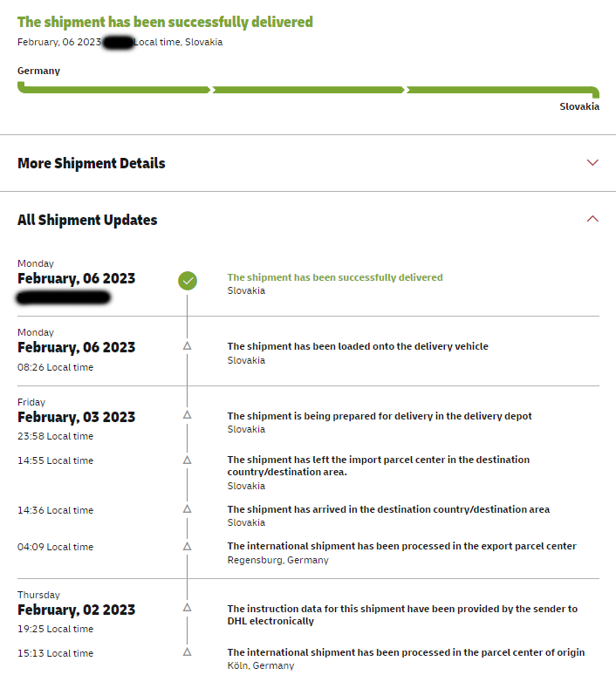
Task: Click the Germany origin label above the progress bar
Action: pos(38,71)
